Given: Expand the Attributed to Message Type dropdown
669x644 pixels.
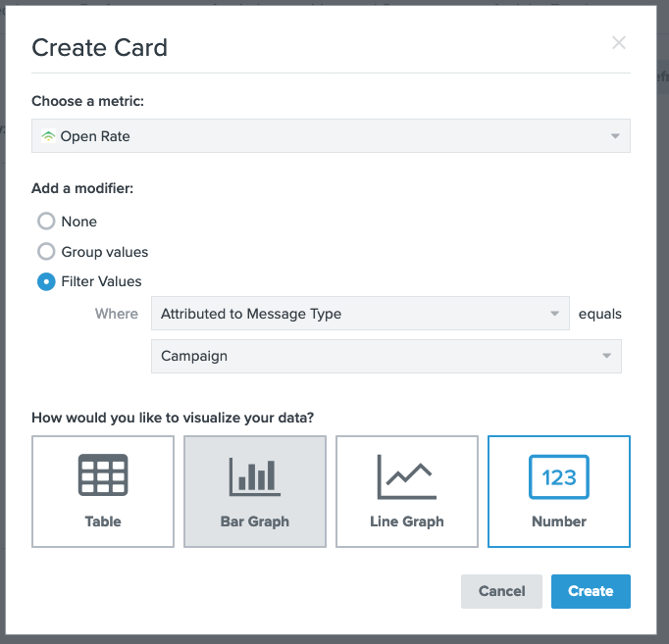Looking at the screenshot, I should 360,314.
